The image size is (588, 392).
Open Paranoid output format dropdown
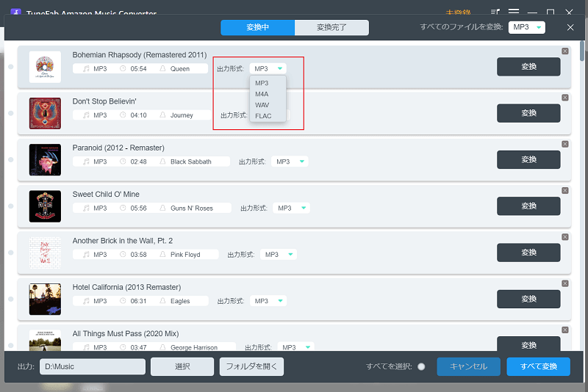pyautogui.click(x=290, y=161)
